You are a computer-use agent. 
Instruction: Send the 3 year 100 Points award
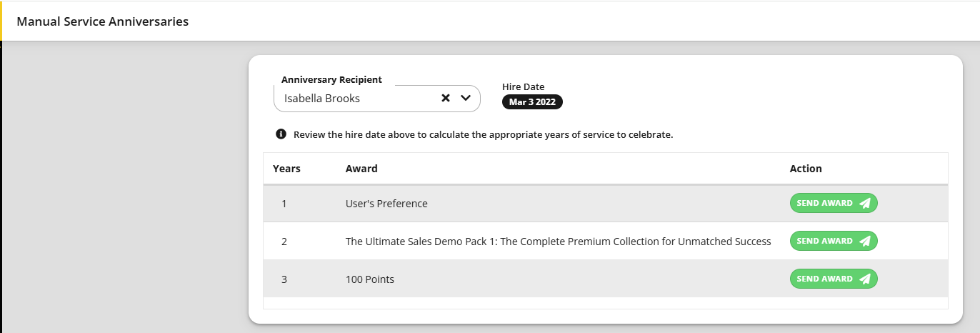click(834, 279)
